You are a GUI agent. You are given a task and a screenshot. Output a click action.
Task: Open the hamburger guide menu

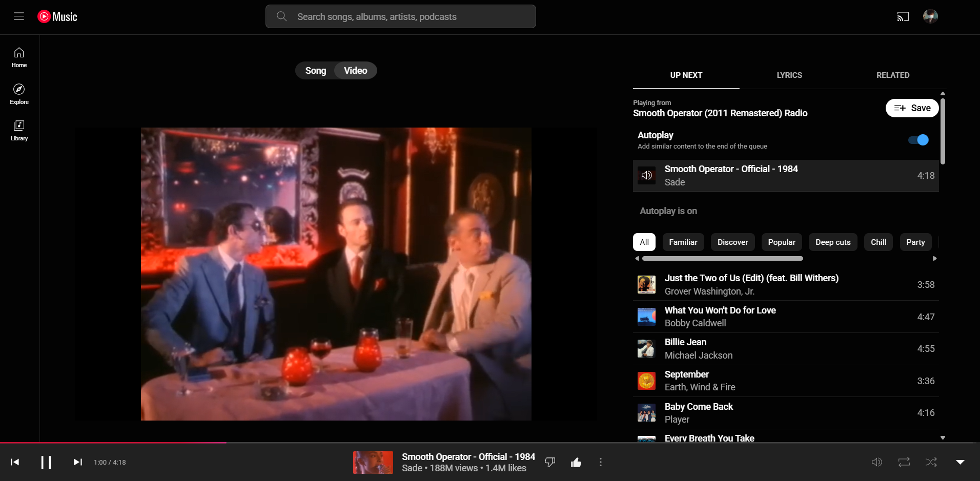[19, 16]
